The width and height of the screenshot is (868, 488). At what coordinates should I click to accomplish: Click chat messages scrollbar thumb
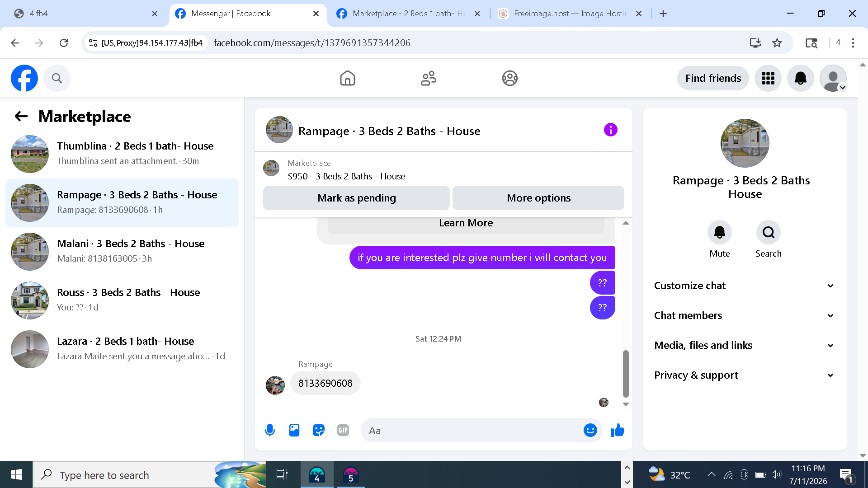coord(626,374)
